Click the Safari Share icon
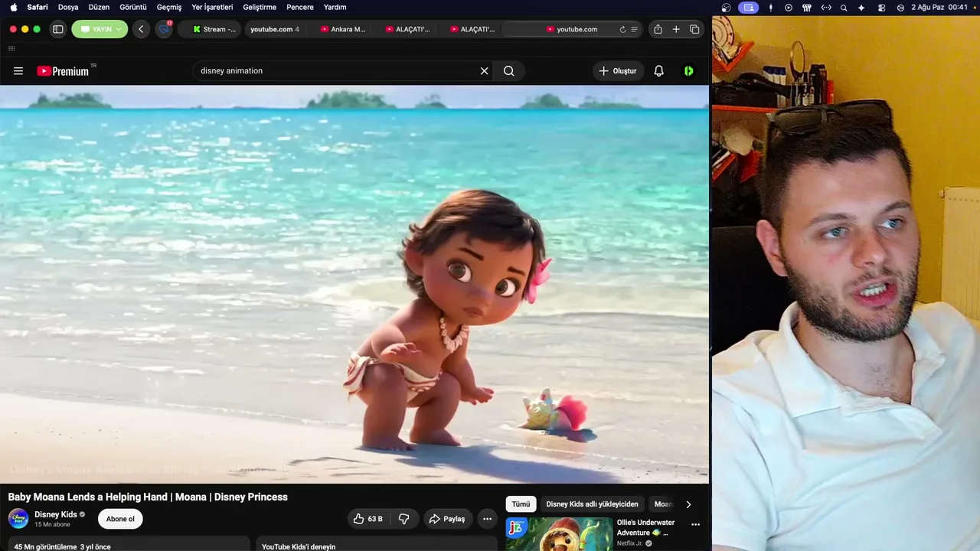Image resolution: width=980 pixels, height=551 pixels. coord(658,29)
